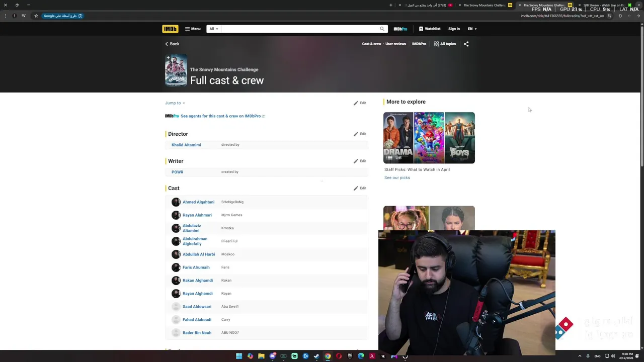Screen dimensions: 644x362
Task: Click the search magnifier icon
Action: point(382,29)
